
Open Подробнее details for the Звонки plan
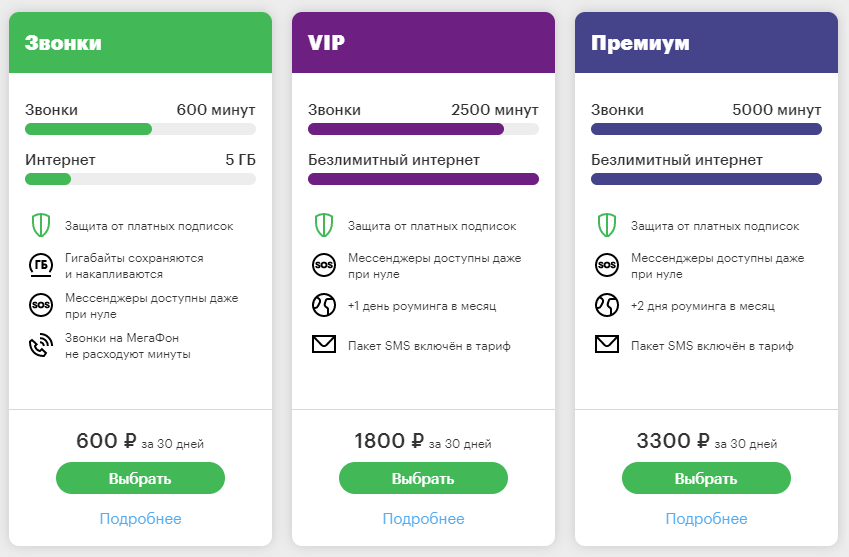140,519
